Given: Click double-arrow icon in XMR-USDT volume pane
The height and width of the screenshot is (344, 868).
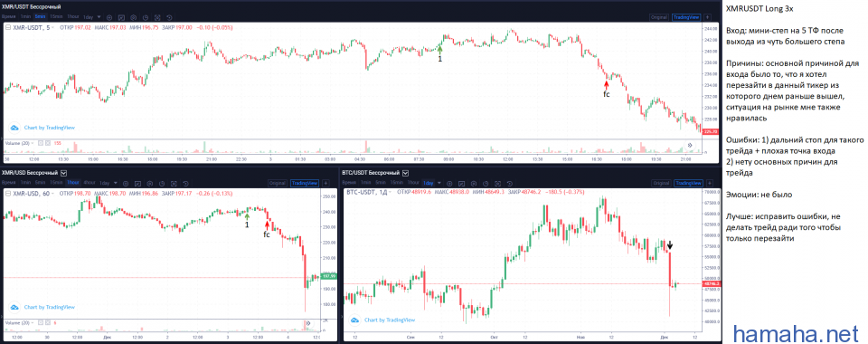Looking at the screenshot, I should (x=690, y=145).
